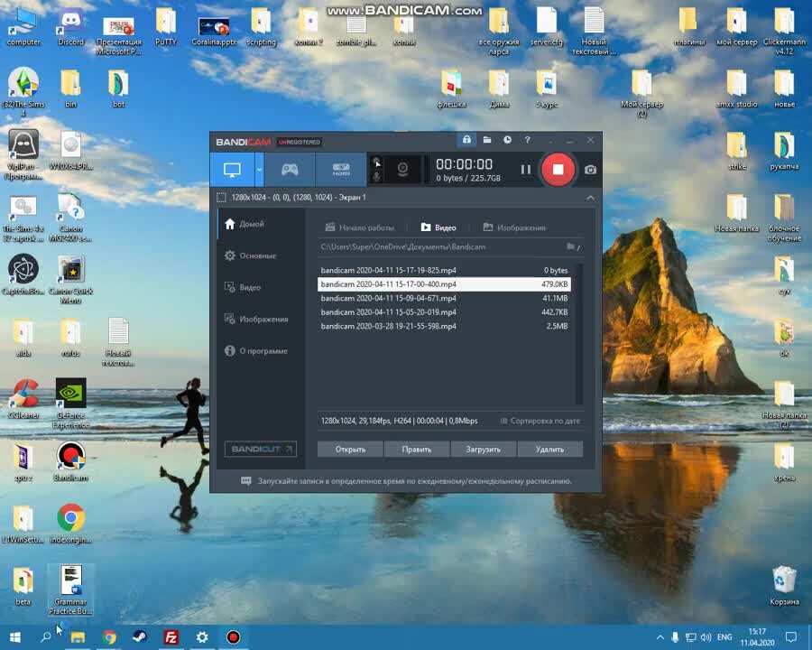This screenshot has width=812, height=650.
Task: Select the PuTTY desktop folder
Action: click(166, 27)
